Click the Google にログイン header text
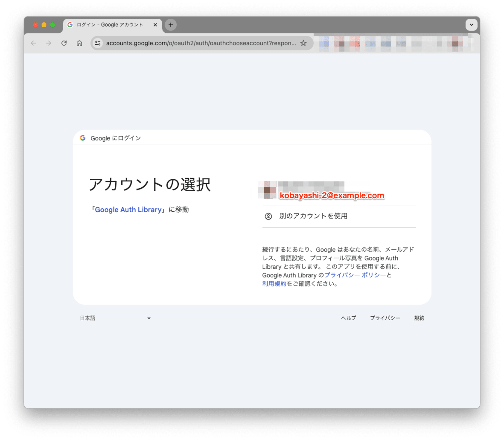This screenshot has width=504, height=440. pyautogui.click(x=116, y=138)
